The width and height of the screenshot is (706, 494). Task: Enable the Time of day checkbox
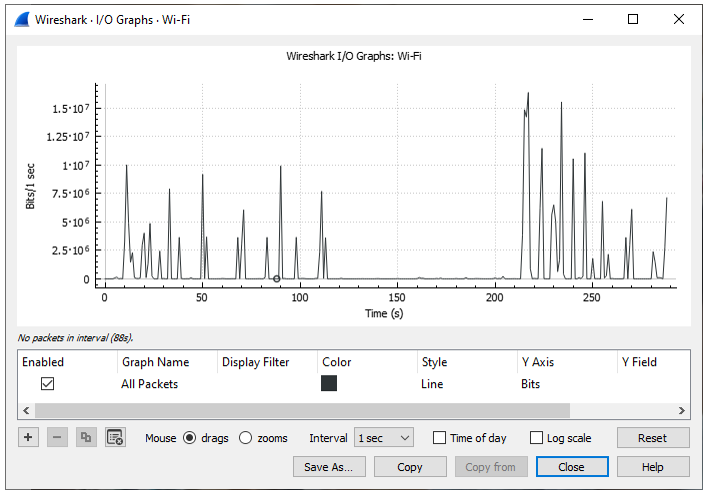[439, 438]
